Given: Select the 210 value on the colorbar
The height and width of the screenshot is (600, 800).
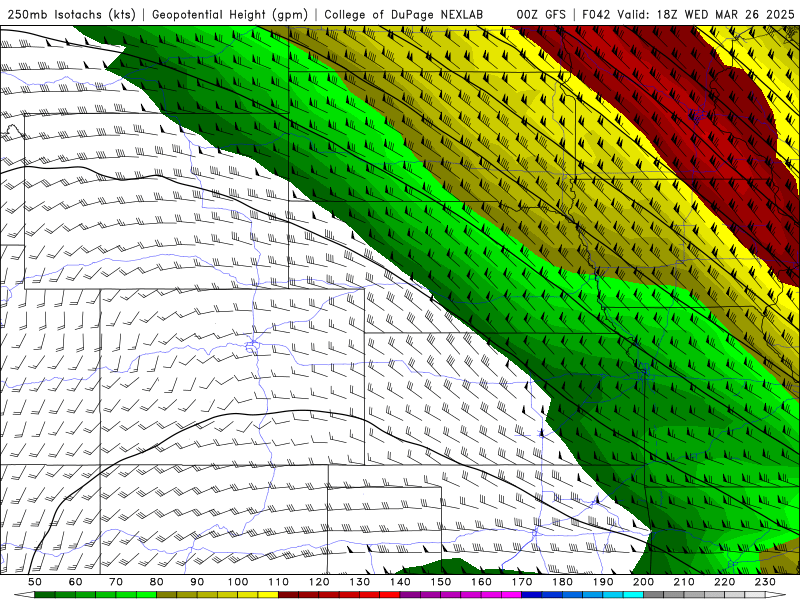Looking at the screenshot, I should [684, 582].
